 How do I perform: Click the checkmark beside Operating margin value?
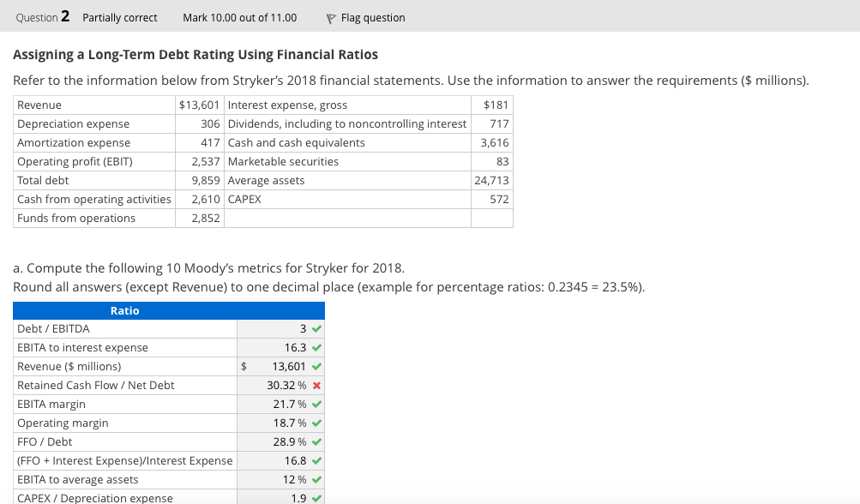coord(316,423)
